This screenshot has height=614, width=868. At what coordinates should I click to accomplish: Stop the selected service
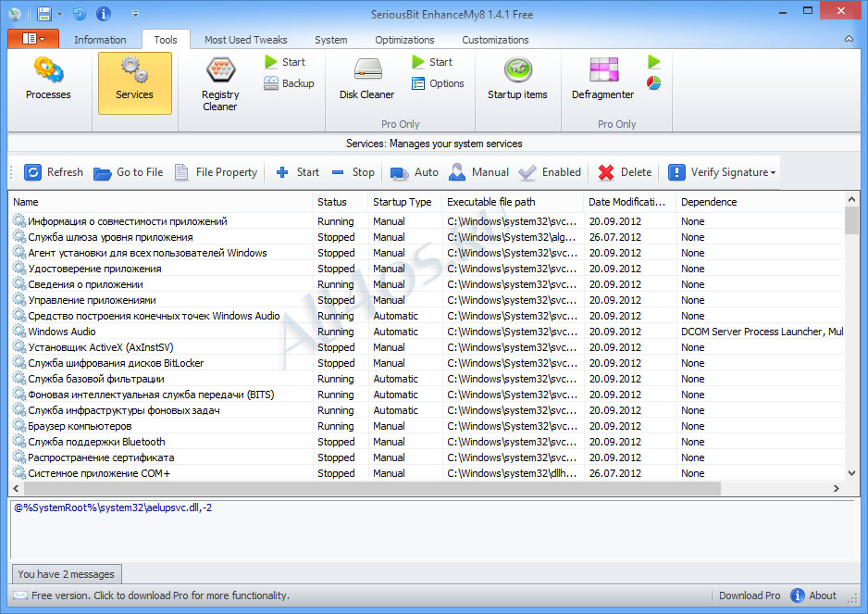pos(353,172)
